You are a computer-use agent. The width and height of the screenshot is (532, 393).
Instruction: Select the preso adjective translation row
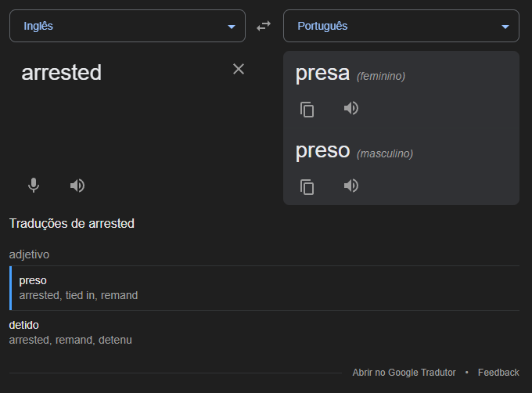click(264, 288)
